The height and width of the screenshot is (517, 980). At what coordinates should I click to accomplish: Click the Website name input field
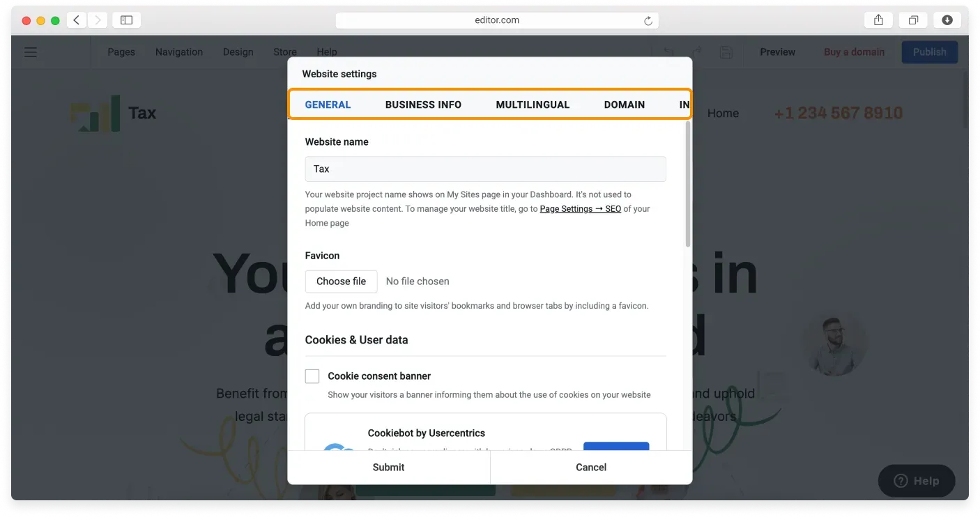(x=485, y=169)
